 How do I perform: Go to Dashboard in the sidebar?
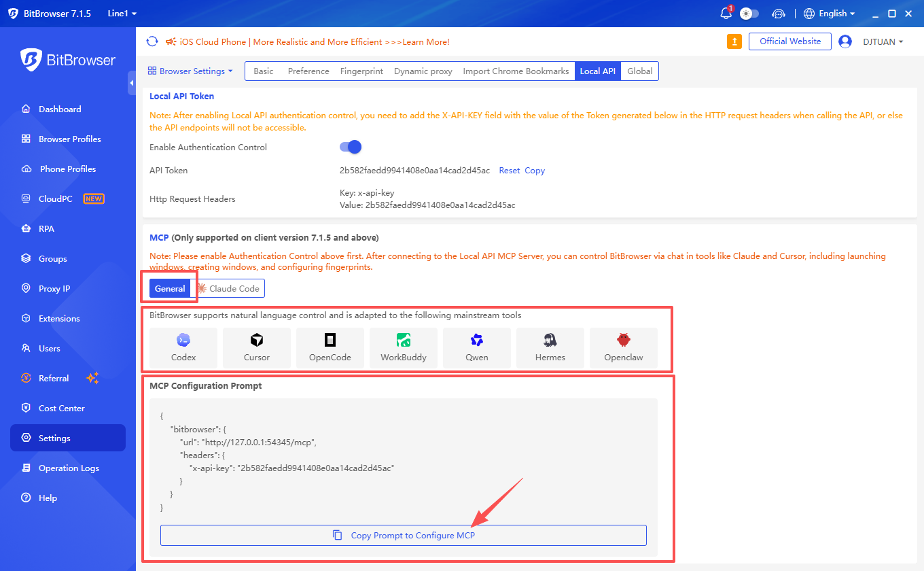click(x=68, y=109)
